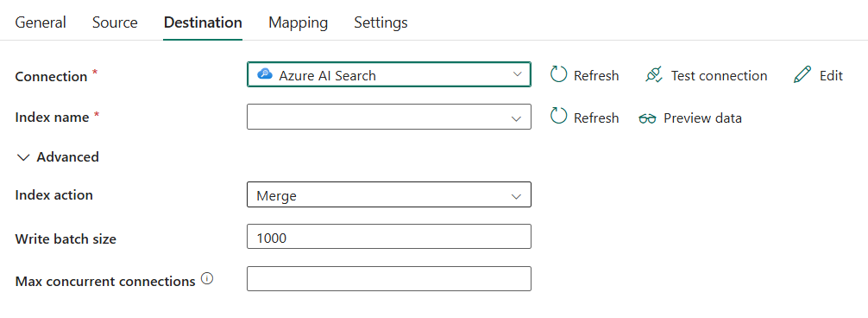
Task: Click the Refresh icon next to Connection
Action: click(x=558, y=75)
